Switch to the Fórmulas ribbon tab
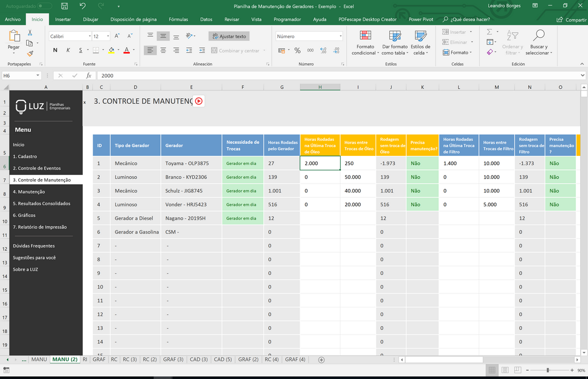This screenshot has height=379, width=588. point(178,19)
